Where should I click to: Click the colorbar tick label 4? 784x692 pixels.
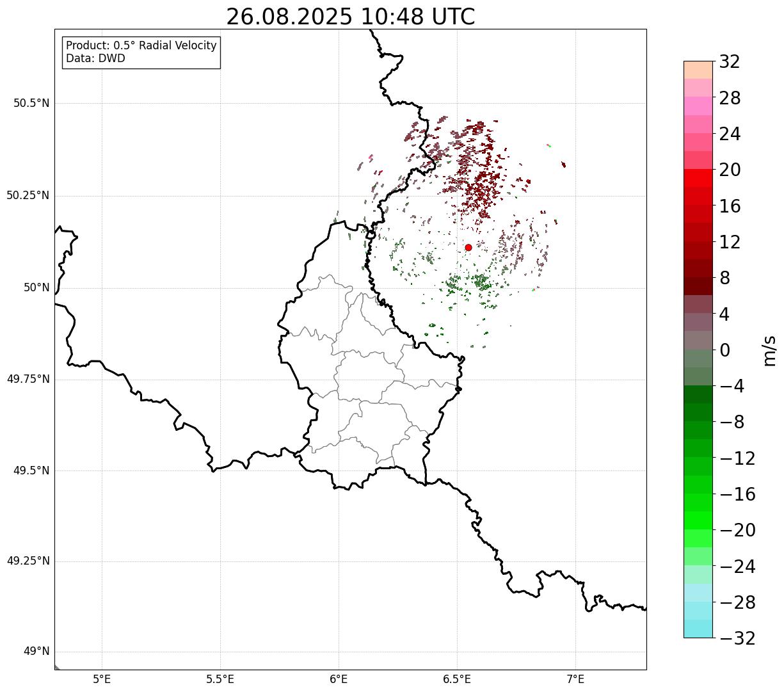(x=724, y=314)
